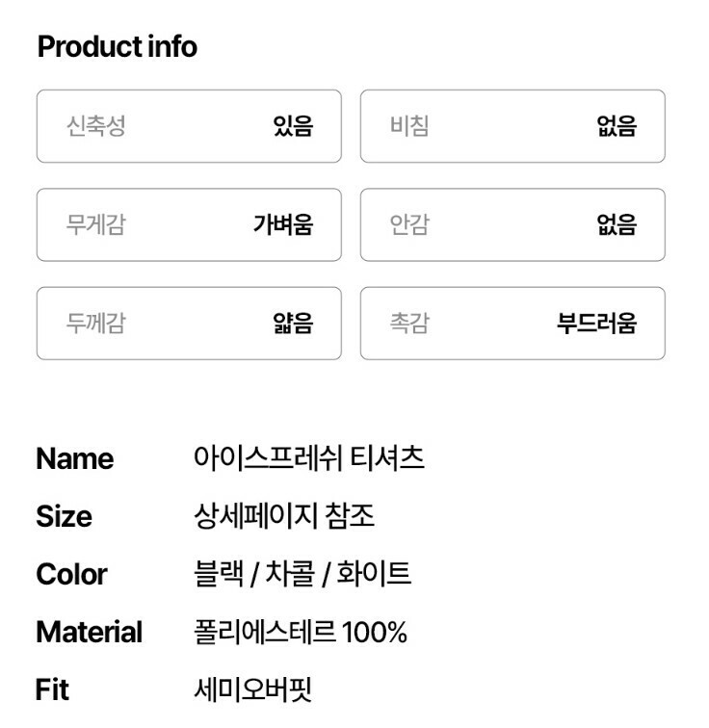Click the 촉감 부드러움 box
Viewport: 709px width, 728px height.
(x=512, y=324)
